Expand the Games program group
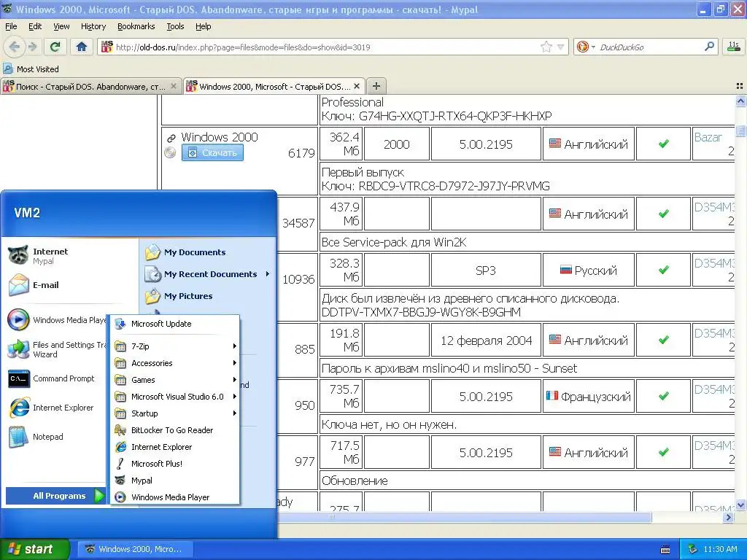Viewport: 747px width, 560px height. tap(175, 379)
